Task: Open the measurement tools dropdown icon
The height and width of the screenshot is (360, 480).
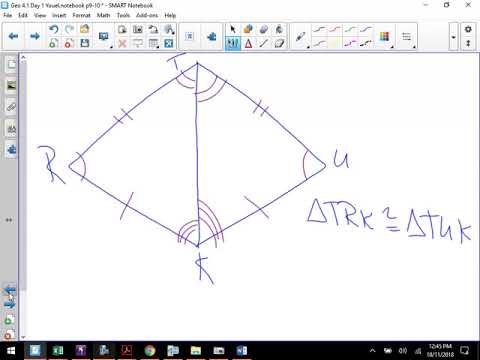Action: [169, 29]
